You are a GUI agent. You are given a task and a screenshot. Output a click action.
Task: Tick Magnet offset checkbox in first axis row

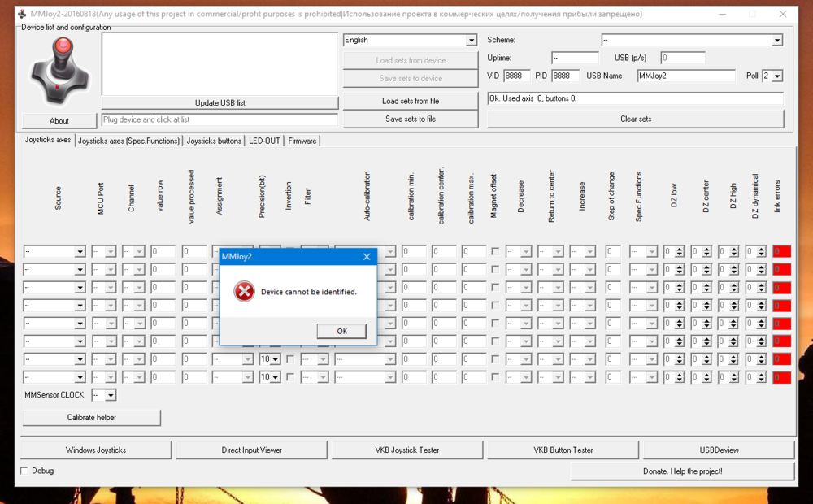495,251
